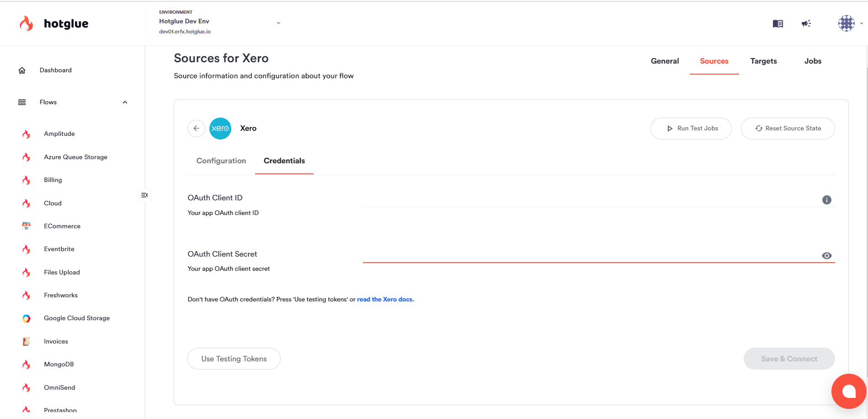868x419 pixels.
Task: Click Run Test Jobs button
Action: coord(691,129)
